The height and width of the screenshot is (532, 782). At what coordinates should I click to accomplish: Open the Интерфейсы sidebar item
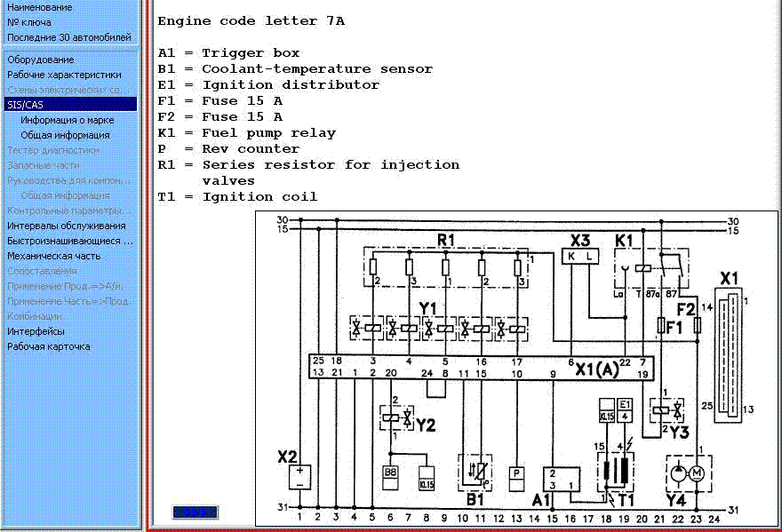[x=36, y=331]
